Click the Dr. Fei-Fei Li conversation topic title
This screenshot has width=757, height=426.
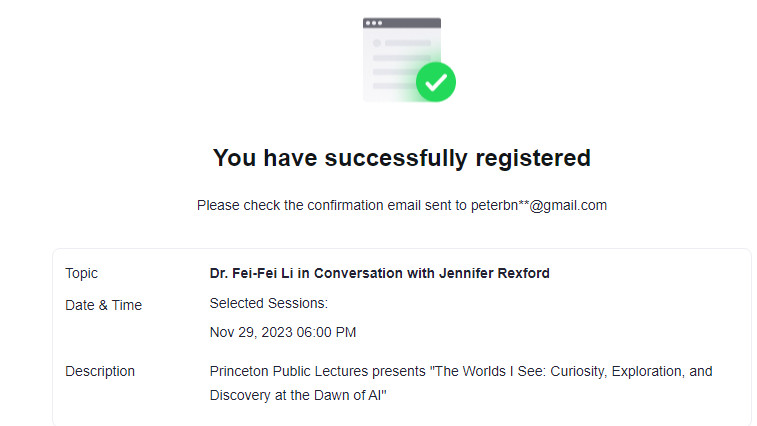pyautogui.click(x=379, y=273)
